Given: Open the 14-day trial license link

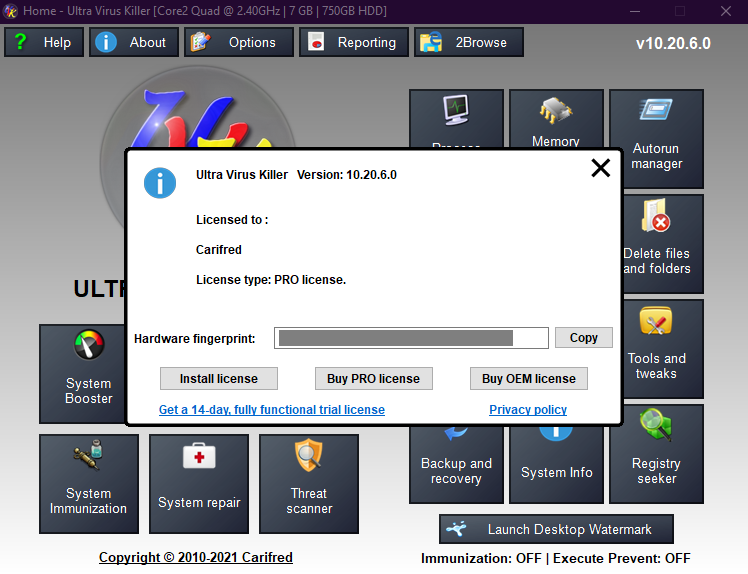Looking at the screenshot, I should click(272, 409).
